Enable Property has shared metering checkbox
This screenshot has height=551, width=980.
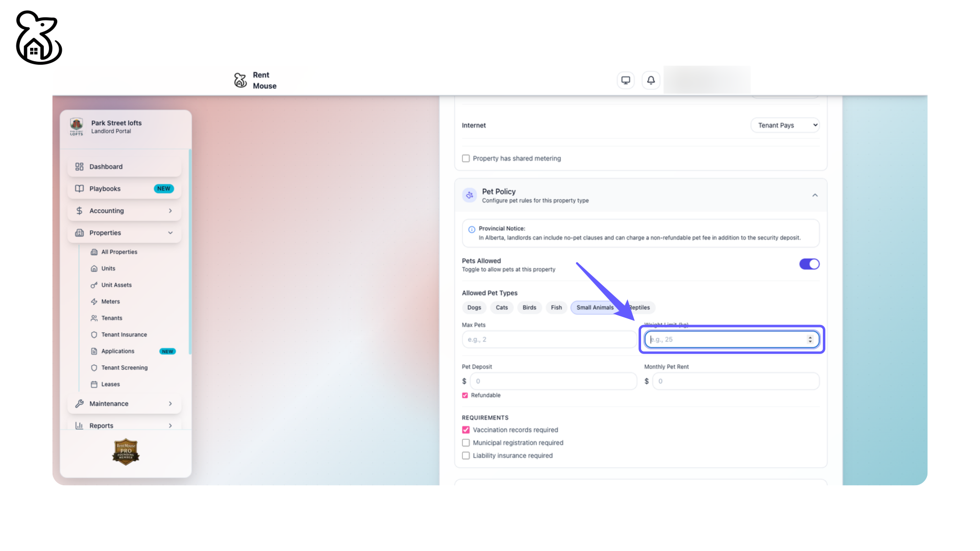[466, 159]
